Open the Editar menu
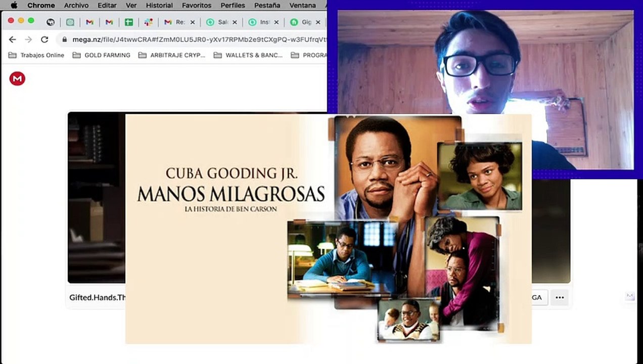 (107, 5)
